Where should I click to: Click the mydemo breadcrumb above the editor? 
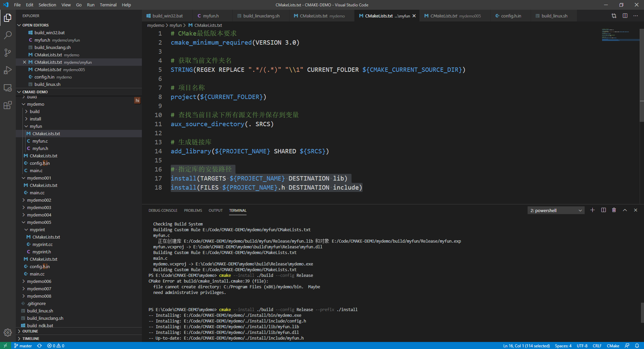click(x=155, y=25)
